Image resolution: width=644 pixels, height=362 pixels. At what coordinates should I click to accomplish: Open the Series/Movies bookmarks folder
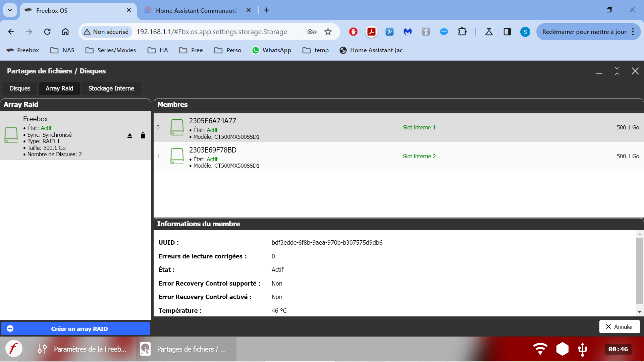[111, 50]
